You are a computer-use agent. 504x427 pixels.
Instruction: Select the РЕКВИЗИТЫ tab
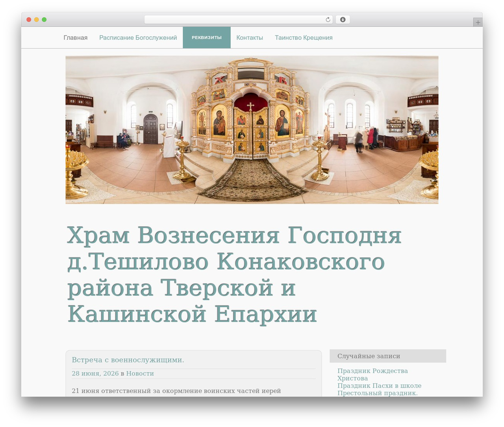[207, 38]
